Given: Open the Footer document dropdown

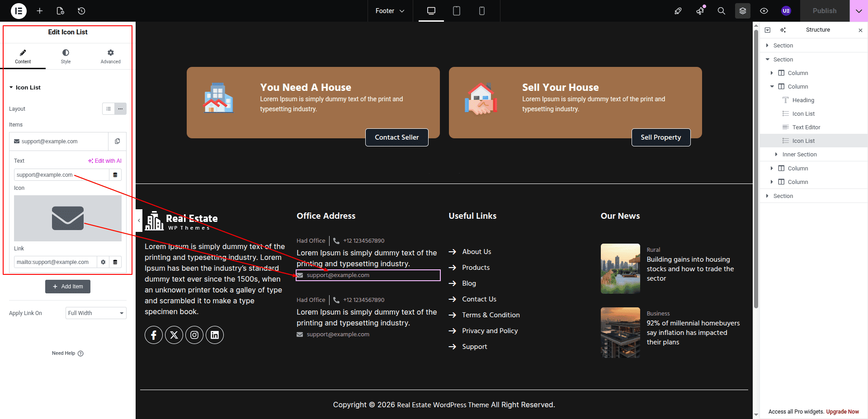Looking at the screenshot, I should tap(390, 11).
